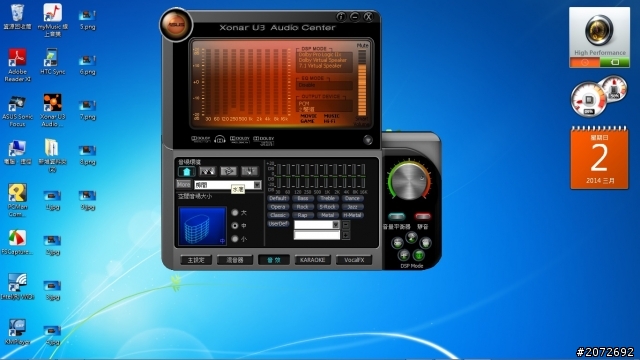Open the myMusic desktop shortcut

53,20
